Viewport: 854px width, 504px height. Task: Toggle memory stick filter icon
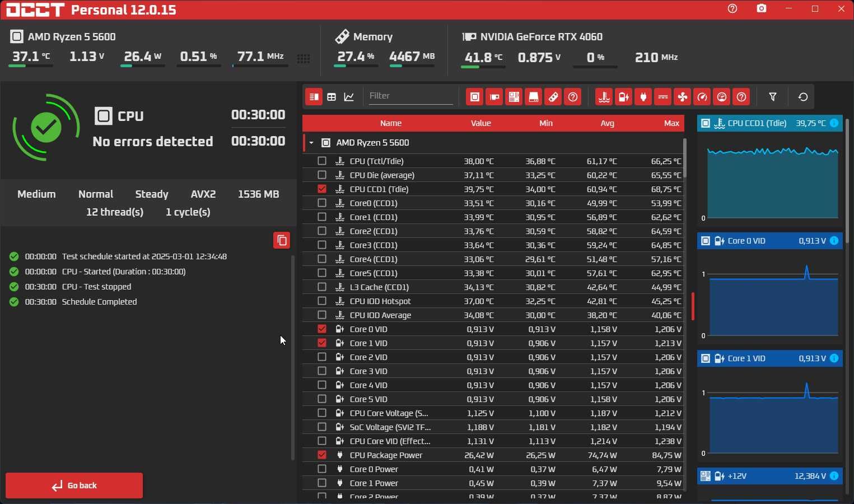click(553, 97)
